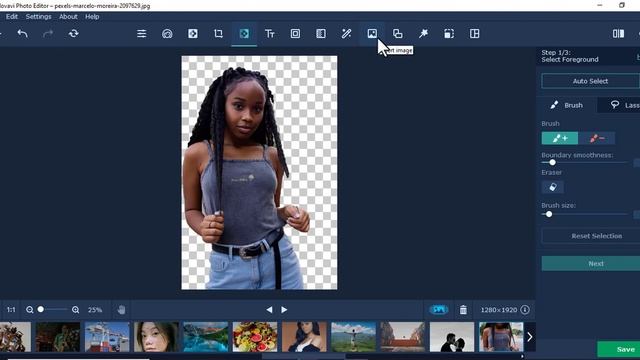Image resolution: width=640 pixels, height=360 pixels.
Task: Click the dashed selection frame toolbar icon
Action: coord(449,33)
